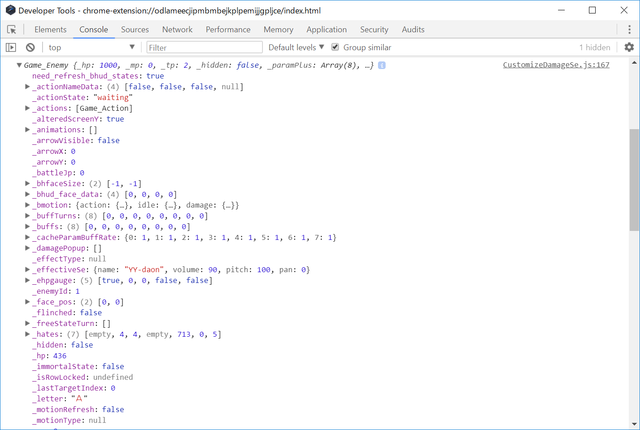
Task: Select the _lastTargetIndex: 0 row
Action: click(73, 388)
